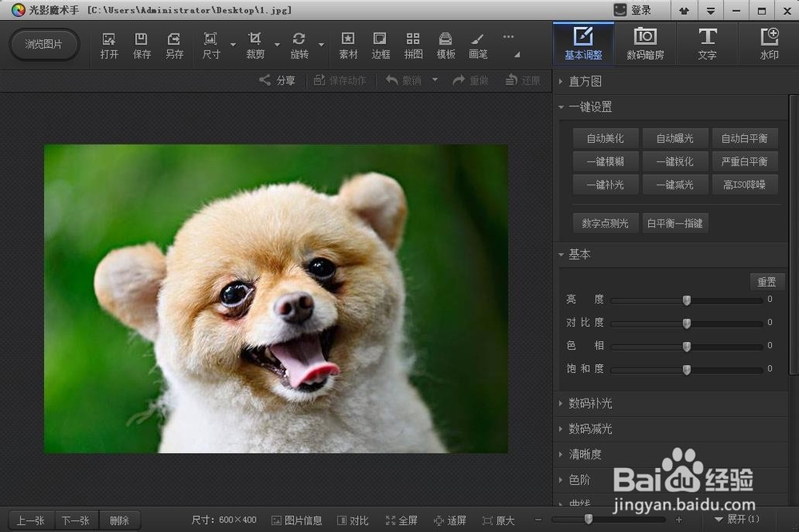Open the 撤销 history dropdown arrow
799x532 pixels.
(435, 80)
